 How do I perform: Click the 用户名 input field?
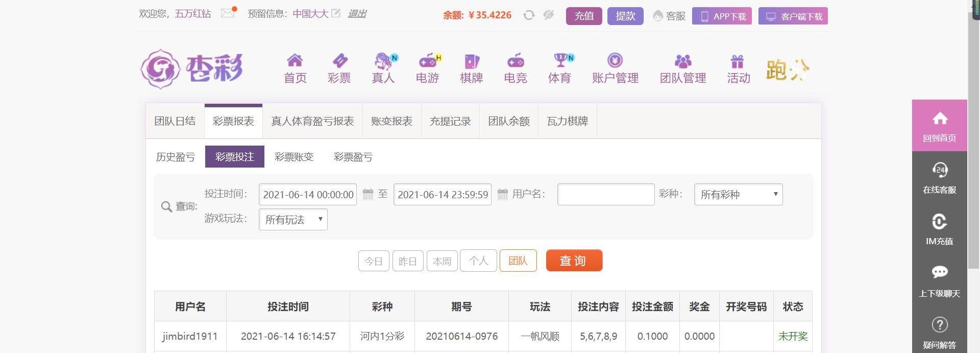pos(606,195)
